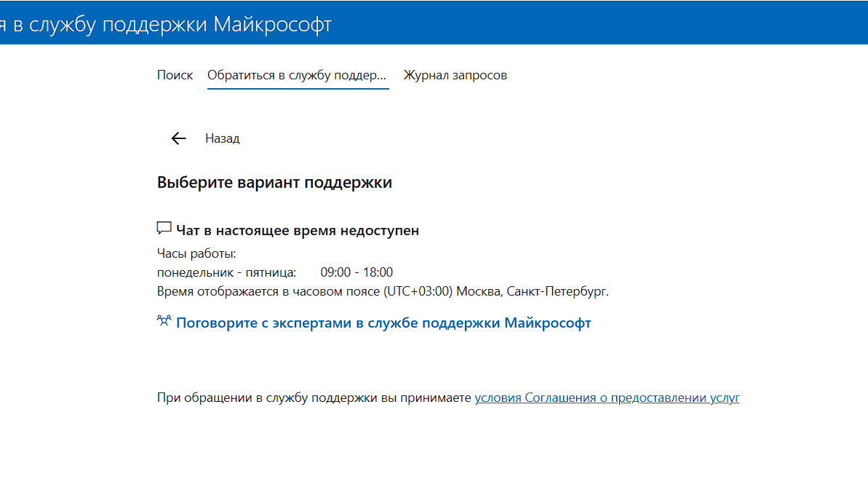
Task: Open условия Соглашения о предоставлении услуг link
Action: pos(607,398)
